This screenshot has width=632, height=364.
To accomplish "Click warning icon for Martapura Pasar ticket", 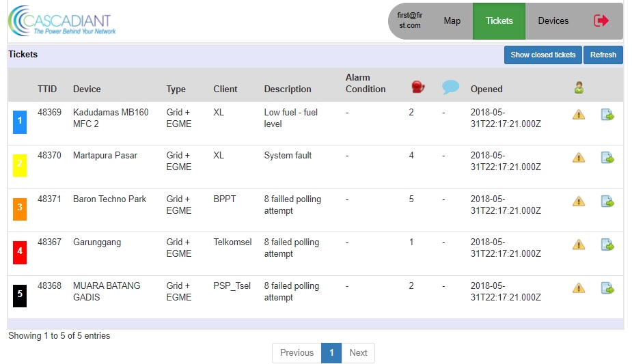I will [579, 158].
